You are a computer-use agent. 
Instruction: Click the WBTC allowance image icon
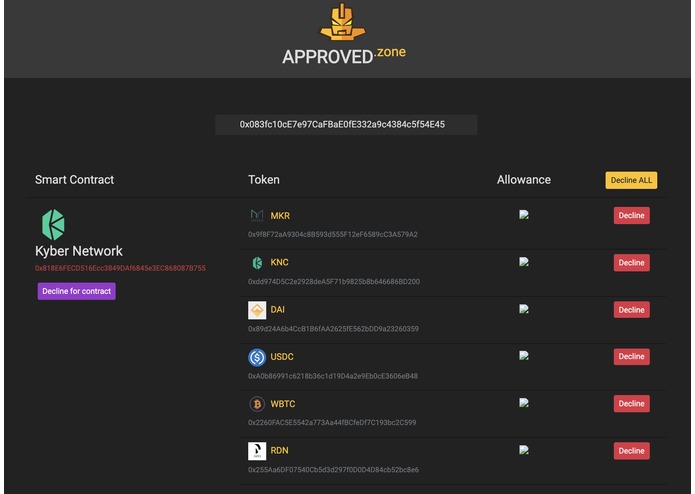coord(524,403)
